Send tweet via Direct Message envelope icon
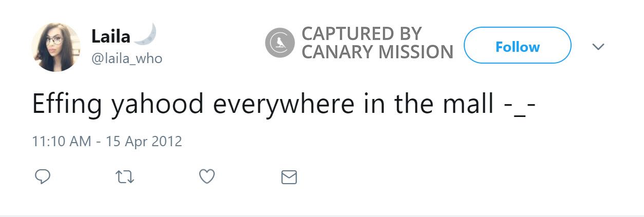 click(289, 177)
